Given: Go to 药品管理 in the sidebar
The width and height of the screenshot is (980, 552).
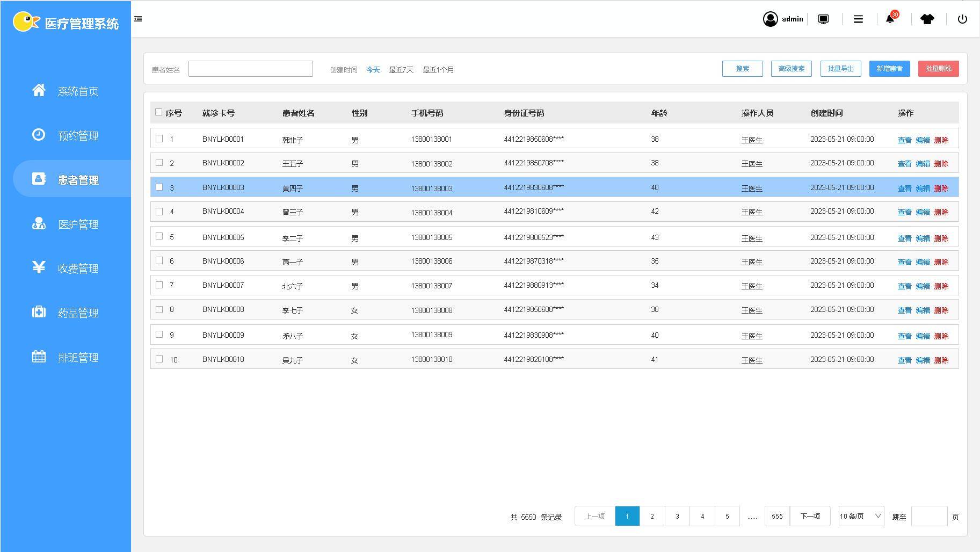Looking at the screenshot, I should pyautogui.click(x=78, y=313).
